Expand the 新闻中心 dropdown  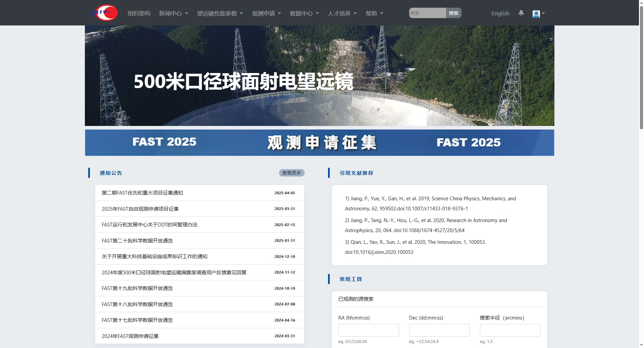coord(173,13)
